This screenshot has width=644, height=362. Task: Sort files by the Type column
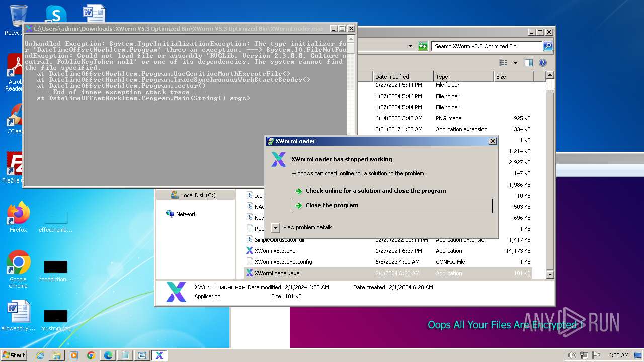[x=463, y=77]
